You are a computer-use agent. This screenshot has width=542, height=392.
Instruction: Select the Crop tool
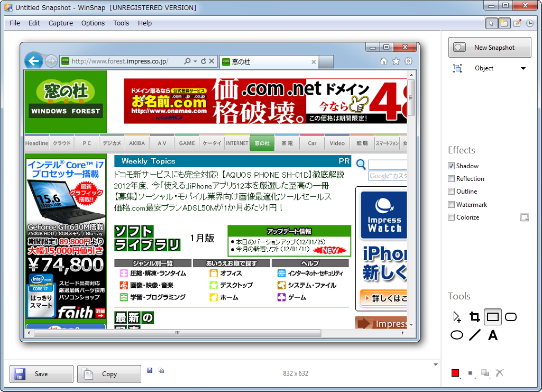(474, 316)
